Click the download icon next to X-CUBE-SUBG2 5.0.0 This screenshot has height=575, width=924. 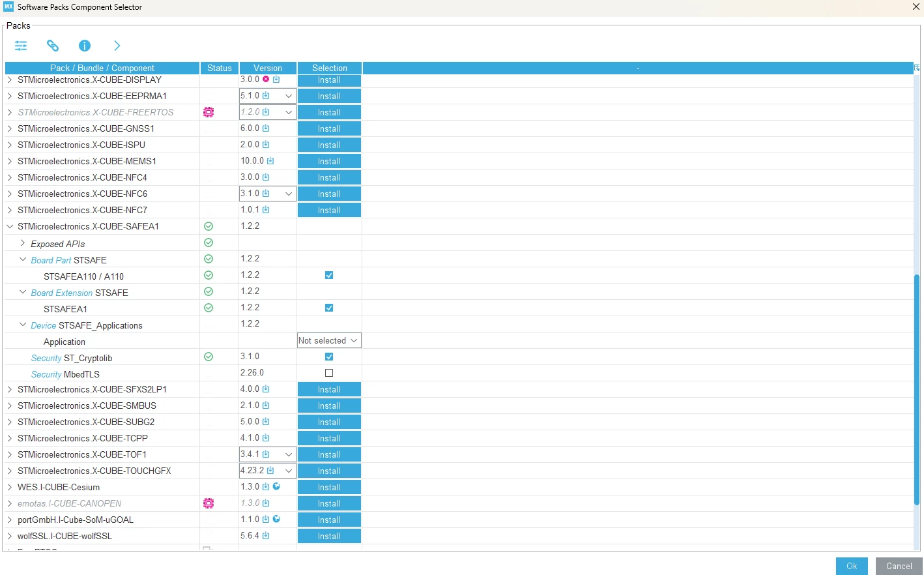click(x=266, y=422)
